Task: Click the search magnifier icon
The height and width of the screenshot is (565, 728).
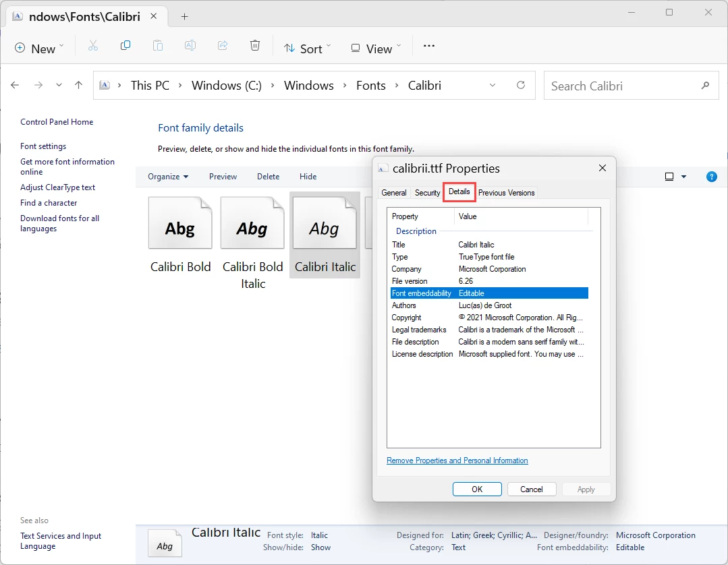Action: coord(705,86)
